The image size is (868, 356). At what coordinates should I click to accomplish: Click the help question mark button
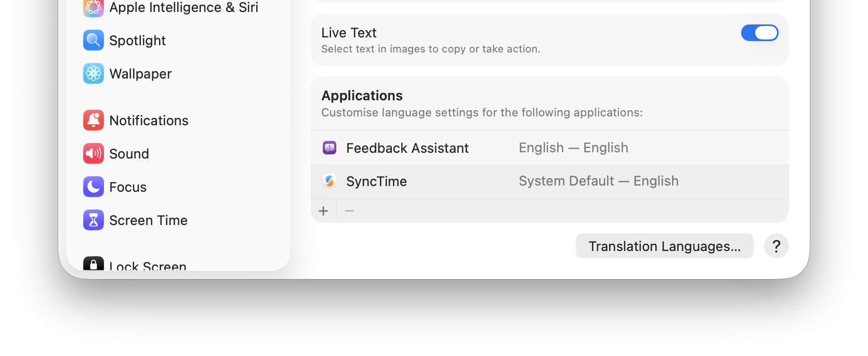point(776,246)
